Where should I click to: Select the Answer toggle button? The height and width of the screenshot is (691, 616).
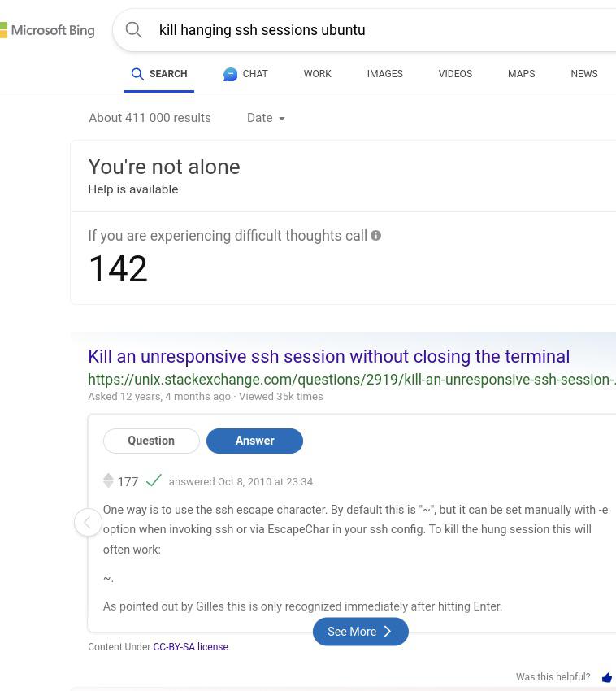[x=254, y=441]
